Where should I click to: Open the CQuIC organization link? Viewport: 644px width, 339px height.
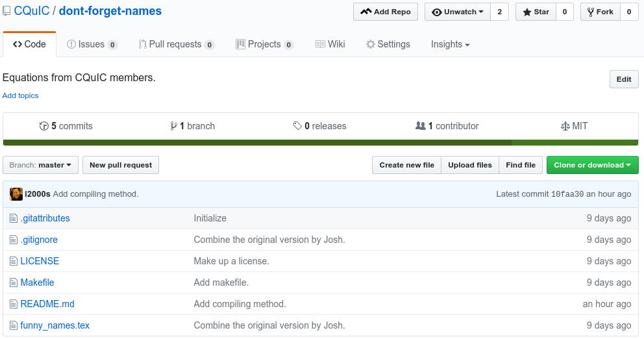(x=32, y=11)
